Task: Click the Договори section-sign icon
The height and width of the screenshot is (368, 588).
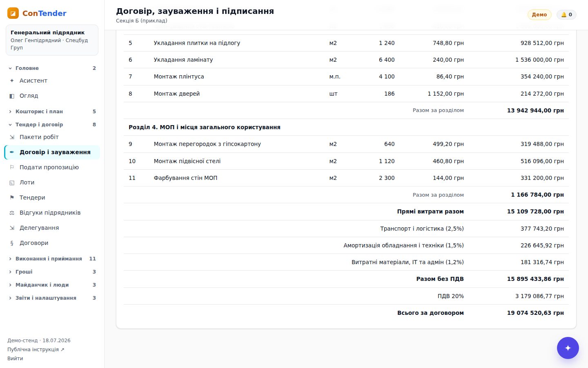Action: [x=12, y=243]
